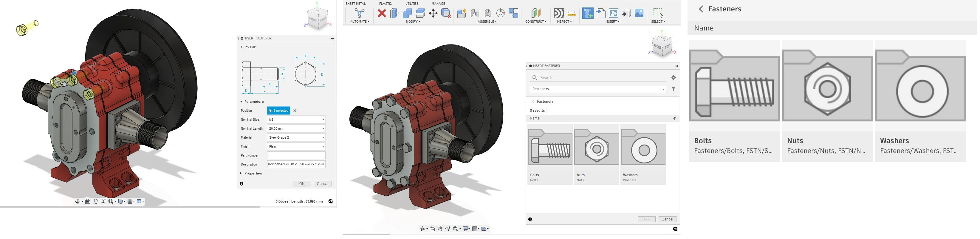Activate the Move/Copy arrows icon
Image resolution: width=980 pixels, height=239 pixels.
coord(433,13)
